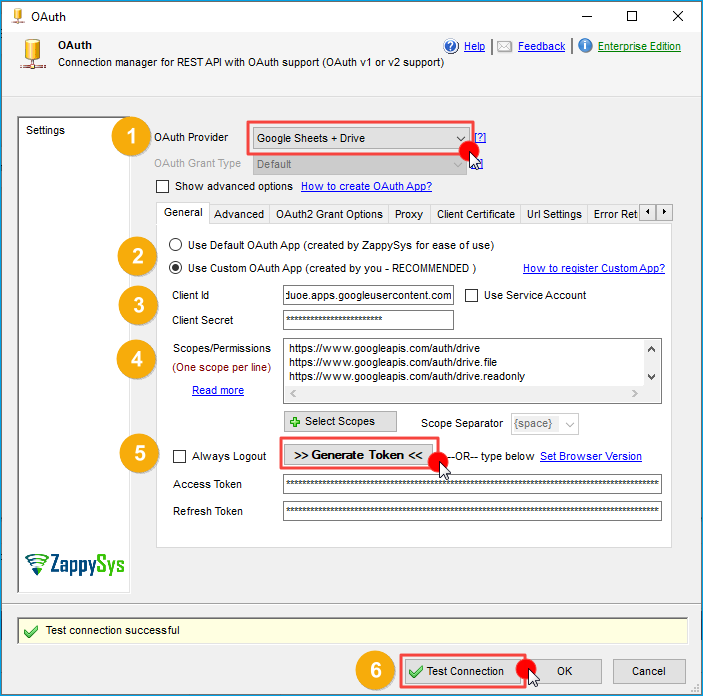Switch to the OAuth2 Grant Options tab
Screen dimensions: 703x696
coord(329,214)
